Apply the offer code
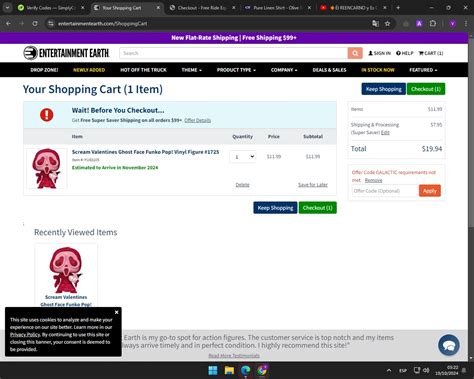 (x=430, y=191)
